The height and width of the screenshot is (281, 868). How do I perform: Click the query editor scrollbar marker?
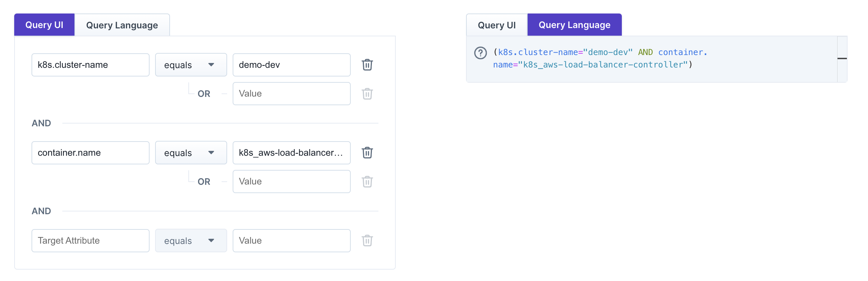coord(842,58)
